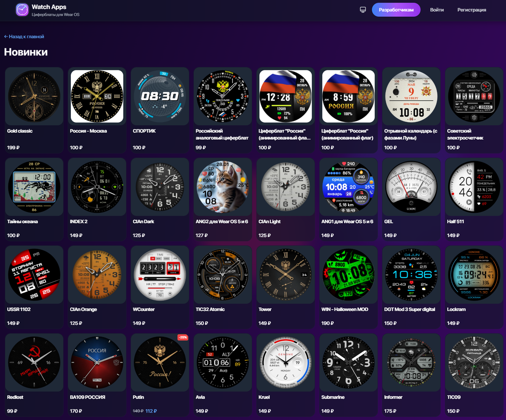Click the BA109 РОССИЯ title text
Image resolution: width=506 pixels, height=420 pixels.
coord(88,397)
